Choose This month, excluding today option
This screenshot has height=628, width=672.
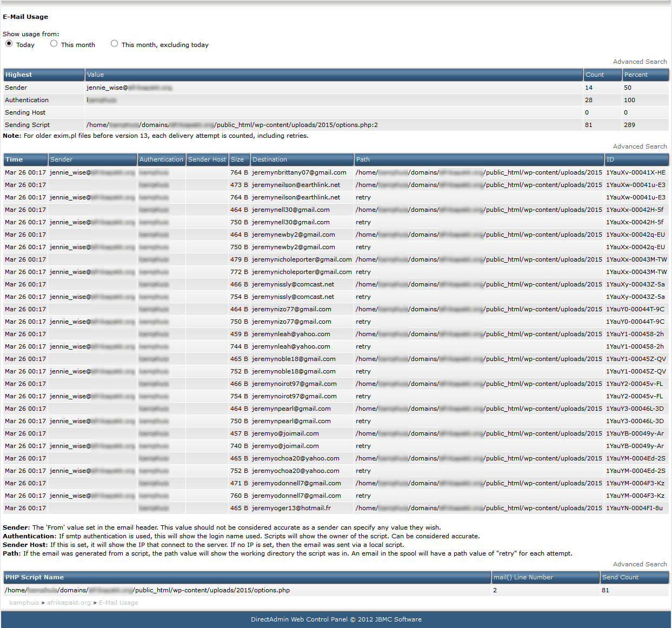114,44
